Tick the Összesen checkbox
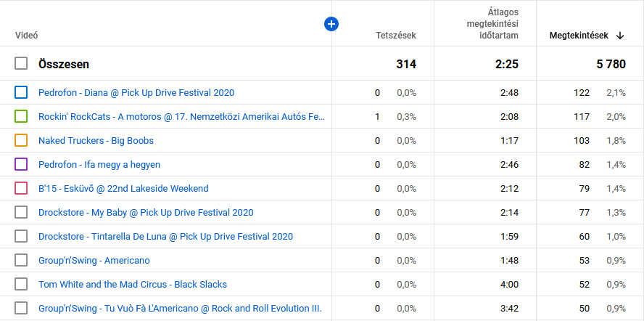Image resolution: width=644 pixels, height=321 pixels. pos(21,64)
